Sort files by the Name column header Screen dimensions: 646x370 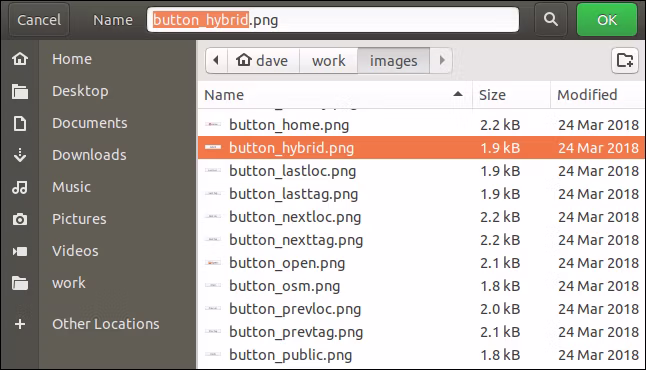[x=335, y=95]
